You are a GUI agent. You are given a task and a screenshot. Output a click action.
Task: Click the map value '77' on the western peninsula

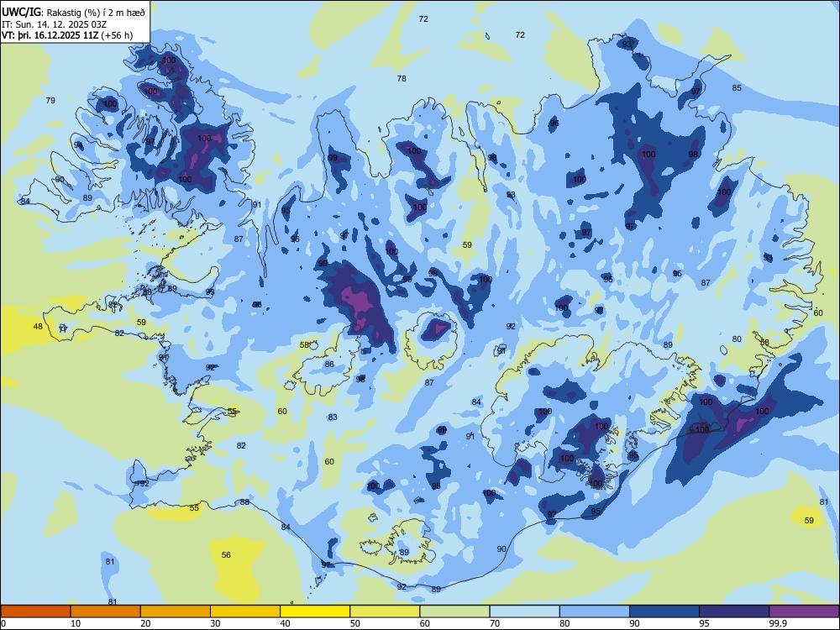coord(63,328)
